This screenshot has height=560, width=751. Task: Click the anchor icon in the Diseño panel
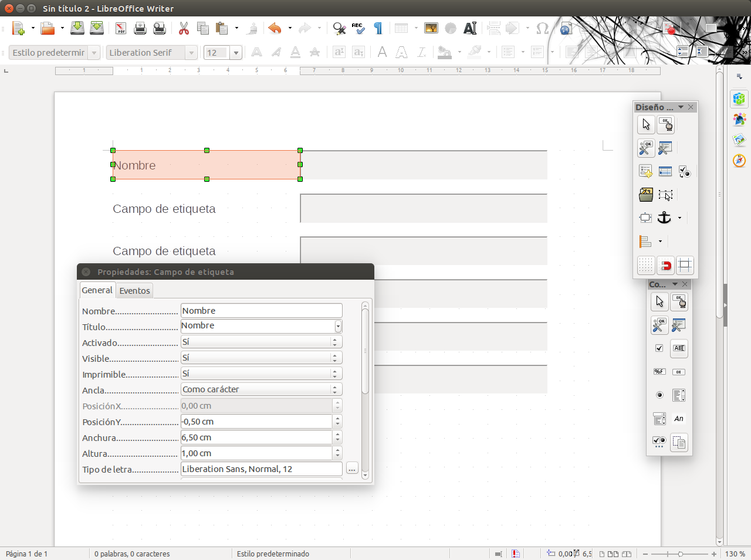[x=664, y=218]
